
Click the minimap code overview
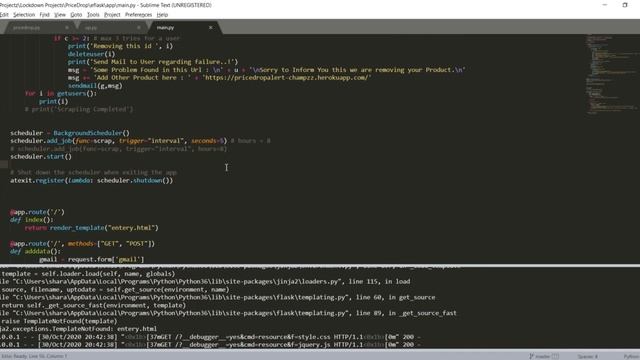click(x=611, y=74)
